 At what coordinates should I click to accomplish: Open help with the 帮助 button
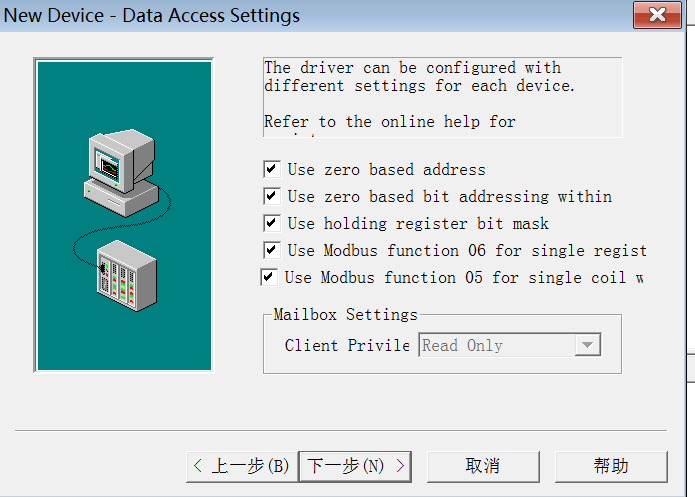tap(610, 466)
